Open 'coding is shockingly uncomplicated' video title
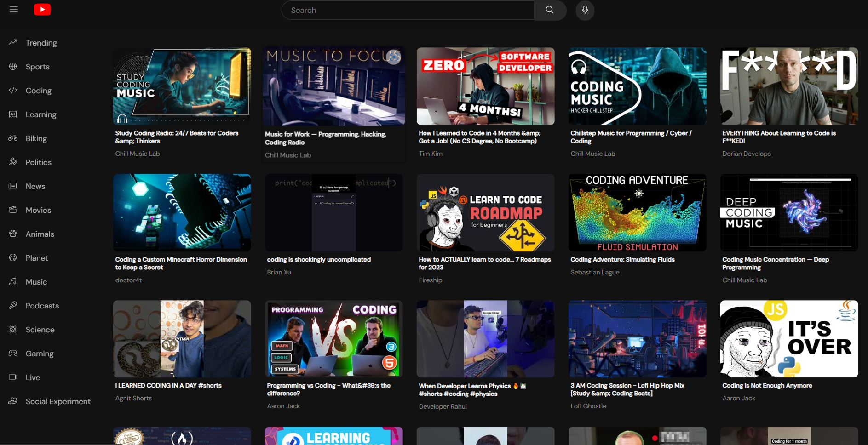This screenshot has height=445, width=868. (319, 260)
